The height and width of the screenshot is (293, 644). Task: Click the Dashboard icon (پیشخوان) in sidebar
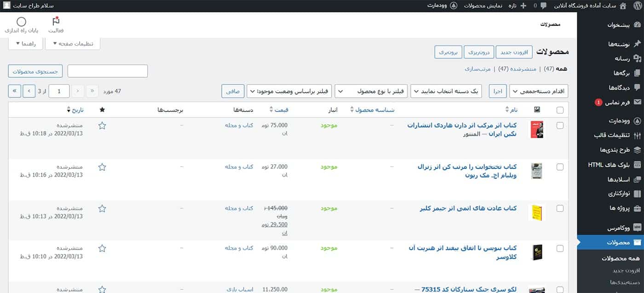pyautogui.click(x=637, y=25)
